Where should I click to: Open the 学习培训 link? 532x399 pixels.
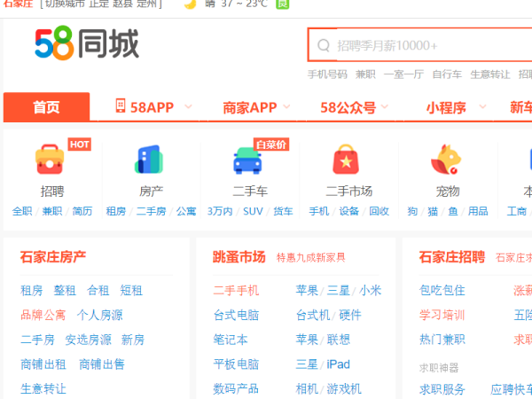point(442,315)
